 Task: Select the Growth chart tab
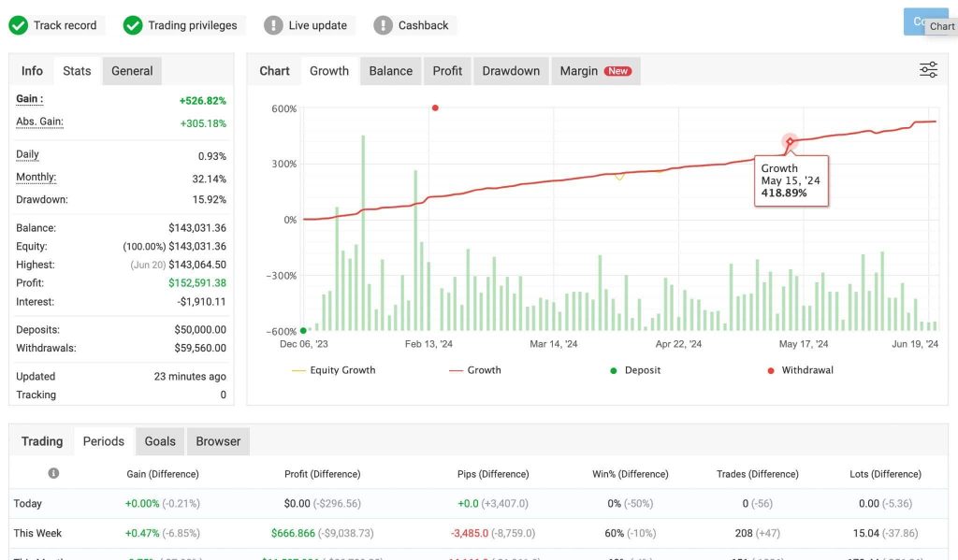tap(329, 71)
